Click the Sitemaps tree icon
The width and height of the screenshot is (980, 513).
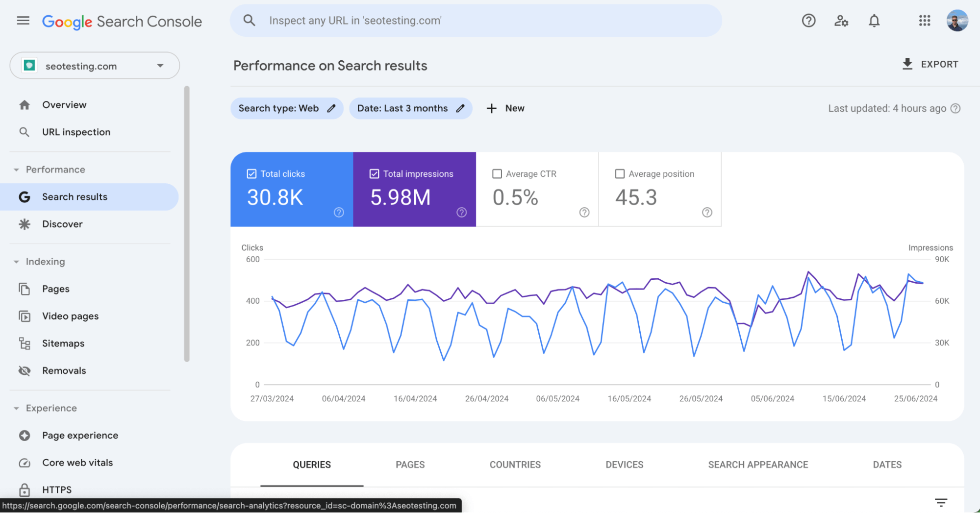[x=25, y=343]
